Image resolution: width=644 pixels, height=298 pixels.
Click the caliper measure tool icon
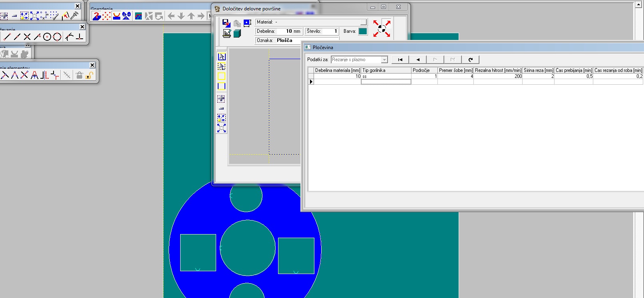pyautogui.click(x=74, y=16)
